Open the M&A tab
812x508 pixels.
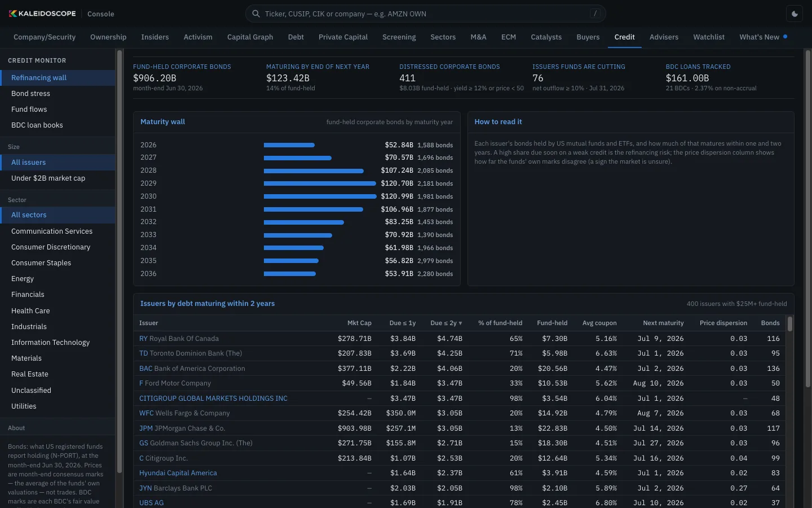(x=478, y=37)
